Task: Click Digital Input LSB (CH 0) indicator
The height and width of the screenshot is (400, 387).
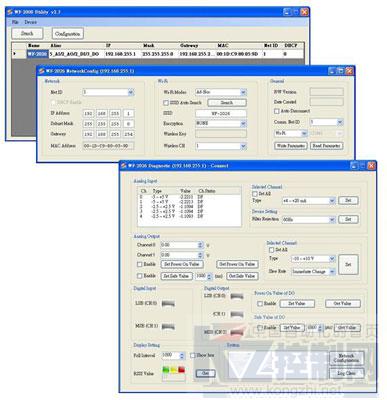Action: click(168, 304)
